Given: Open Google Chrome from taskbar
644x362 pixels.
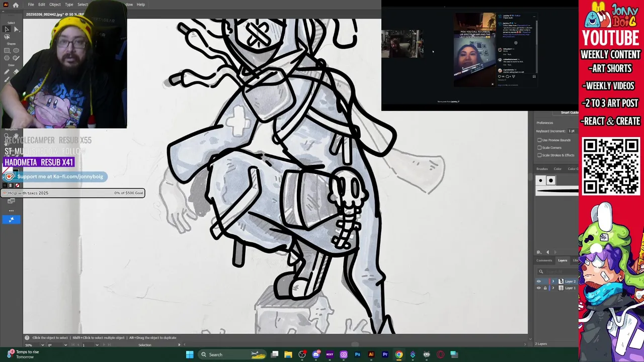Looking at the screenshot, I should [399, 354].
